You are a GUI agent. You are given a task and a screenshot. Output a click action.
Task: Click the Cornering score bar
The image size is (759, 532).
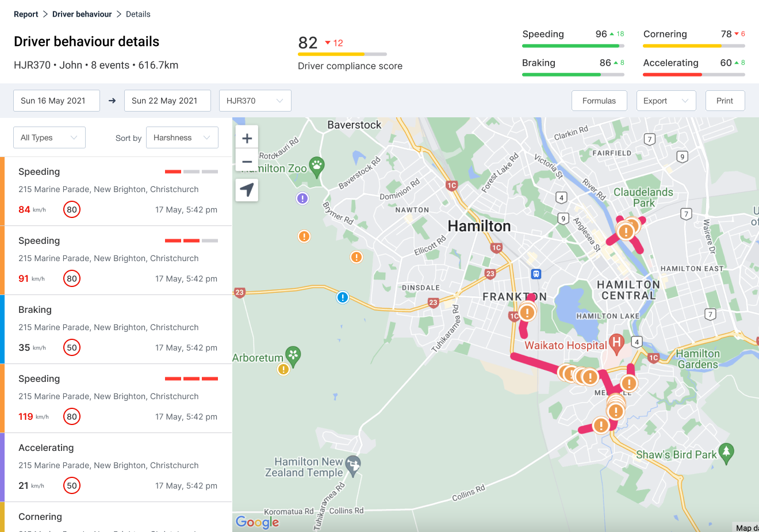[x=694, y=46]
